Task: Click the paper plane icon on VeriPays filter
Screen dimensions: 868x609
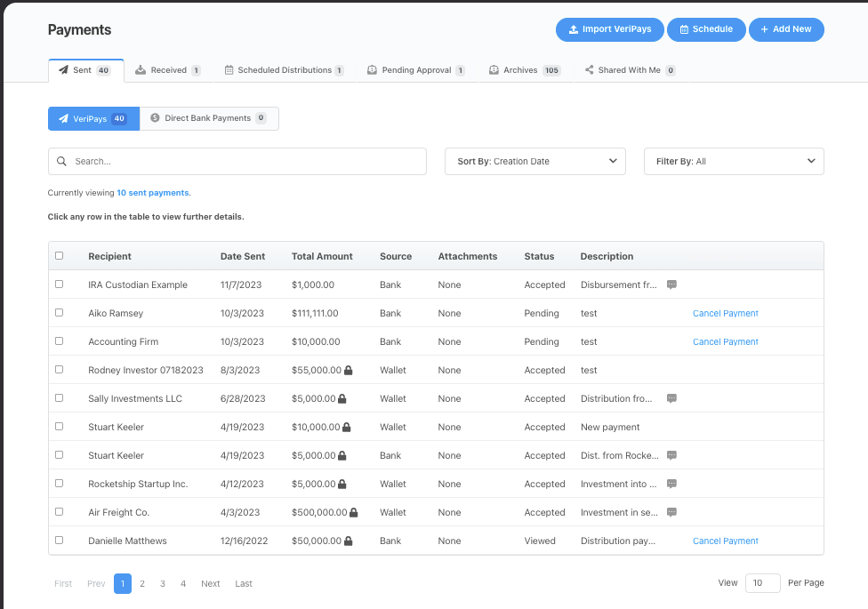Action: tap(64, 117)
